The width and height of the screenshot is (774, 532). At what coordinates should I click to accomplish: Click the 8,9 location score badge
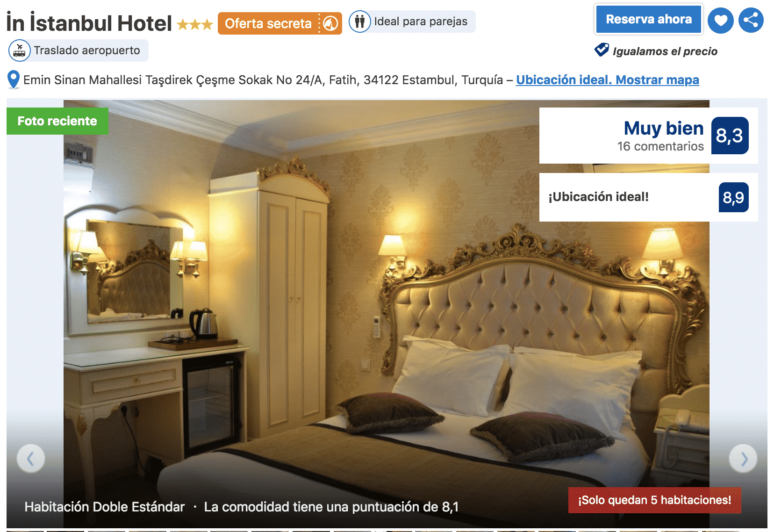click(733, 197)
